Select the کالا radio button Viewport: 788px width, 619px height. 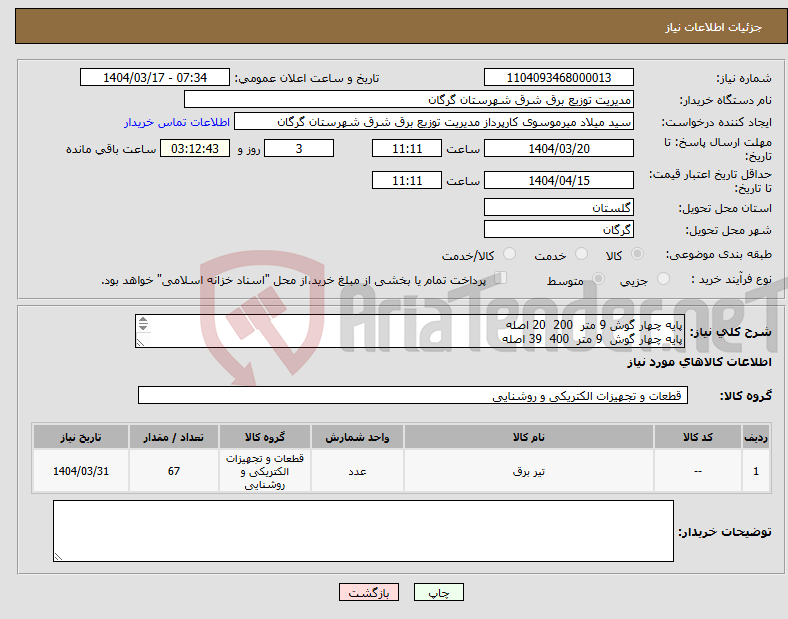pos(637,254)
